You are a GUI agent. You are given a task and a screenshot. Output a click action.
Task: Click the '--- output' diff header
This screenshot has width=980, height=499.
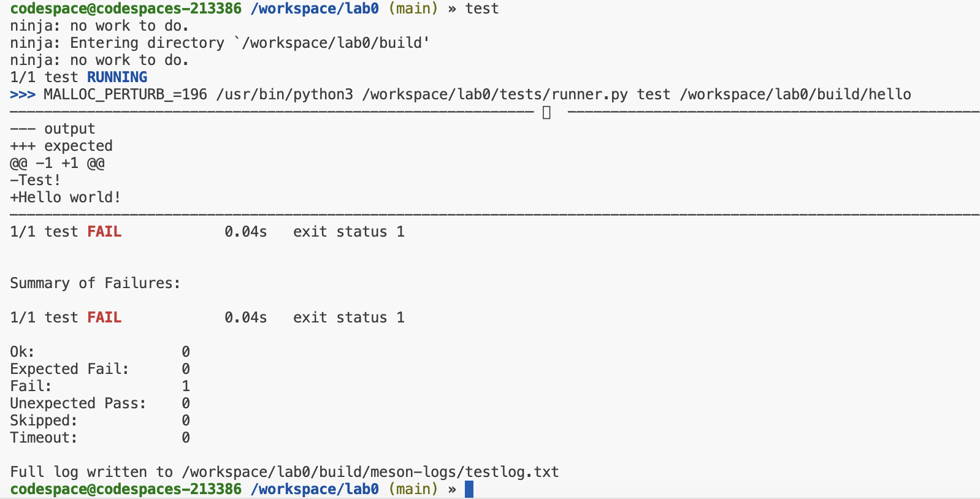tap(53, 129)
